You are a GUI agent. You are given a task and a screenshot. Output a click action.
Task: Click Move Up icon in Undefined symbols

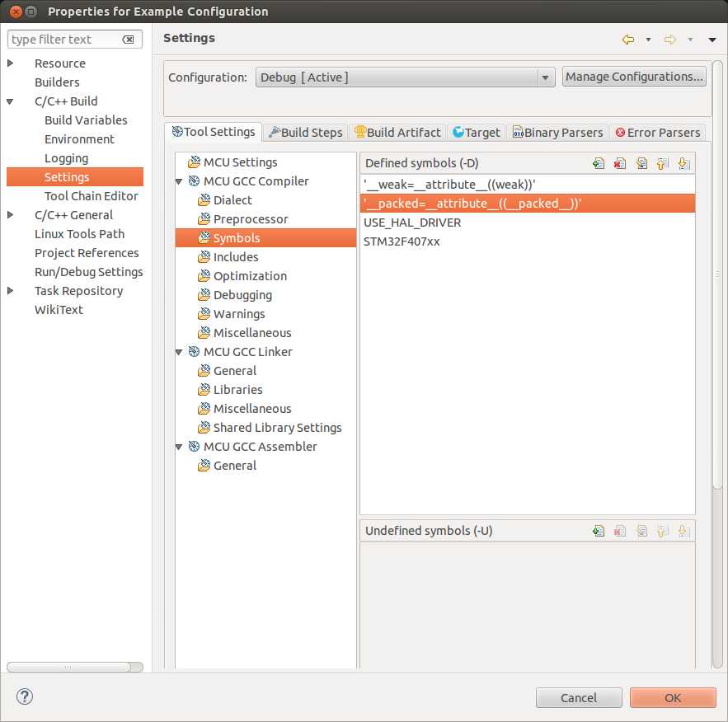663,531
